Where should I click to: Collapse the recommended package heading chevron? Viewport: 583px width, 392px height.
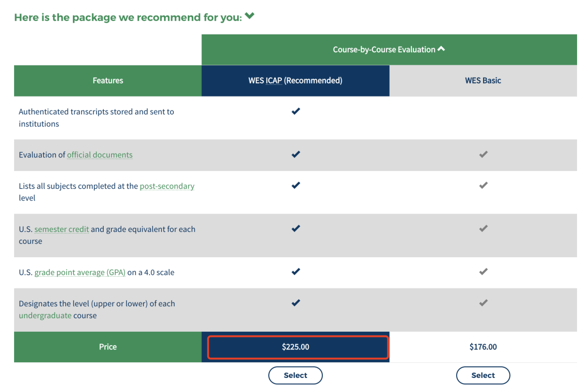pyautogui.click(x=249, y=16)
